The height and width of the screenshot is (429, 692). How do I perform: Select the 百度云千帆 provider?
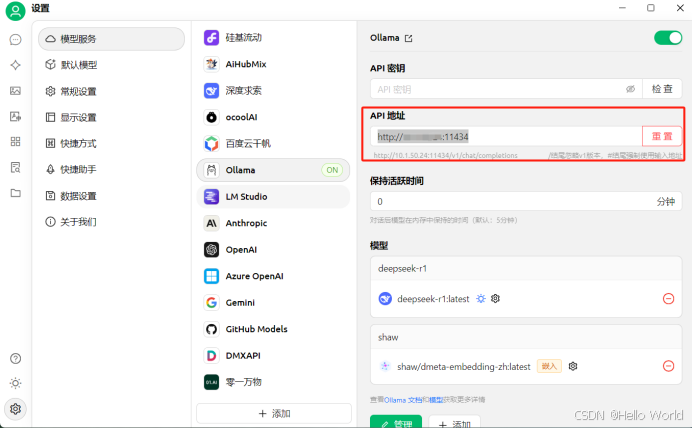pyautogui.click(x=273, y=143)
